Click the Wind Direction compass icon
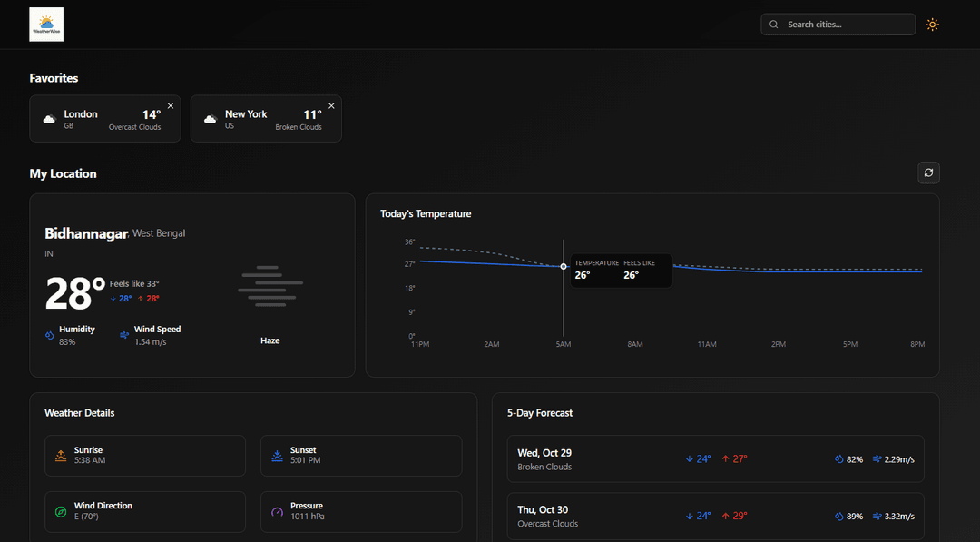980x542 pixels. tap(61, 511)
